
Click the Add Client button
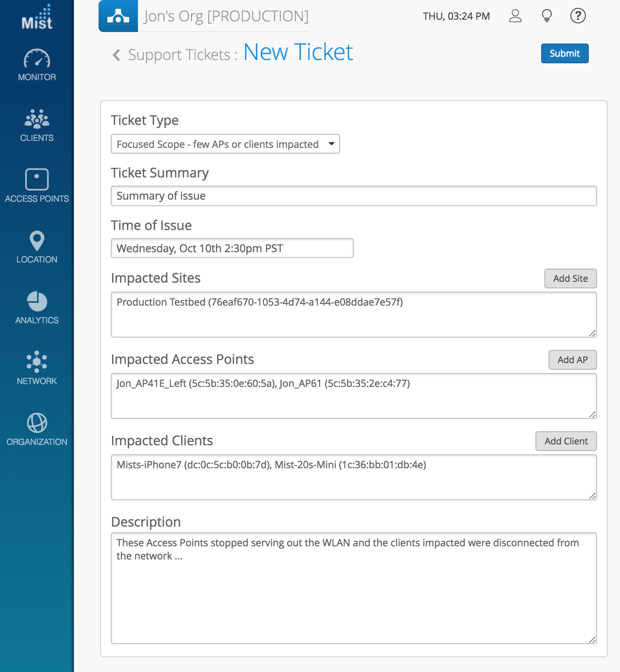tap(566, 441)
